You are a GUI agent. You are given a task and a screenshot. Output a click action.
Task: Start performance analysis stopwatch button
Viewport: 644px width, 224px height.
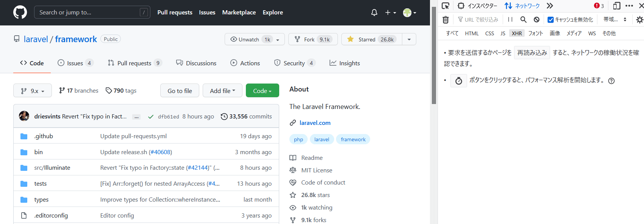click(458, 81)
